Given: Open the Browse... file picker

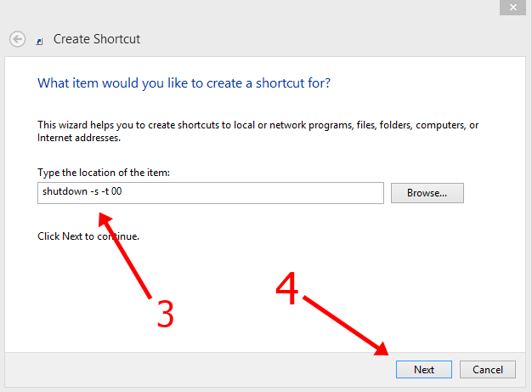Looking at the screenshot, I should (427, 193).
